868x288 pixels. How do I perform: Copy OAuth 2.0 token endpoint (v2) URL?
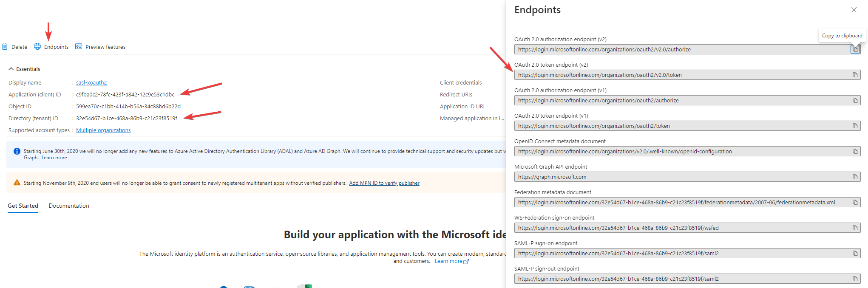(x=855, y=75)
